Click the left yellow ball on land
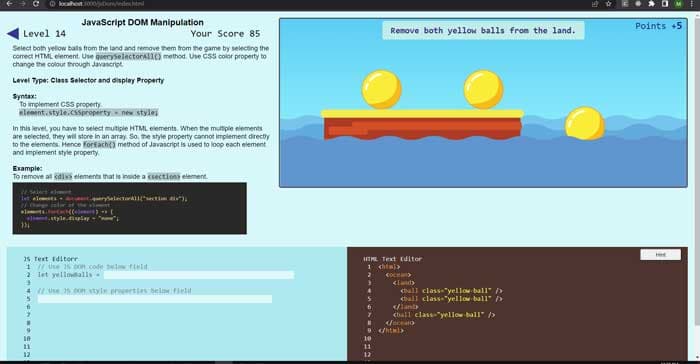The image size is (700, 364). point(381,89)
